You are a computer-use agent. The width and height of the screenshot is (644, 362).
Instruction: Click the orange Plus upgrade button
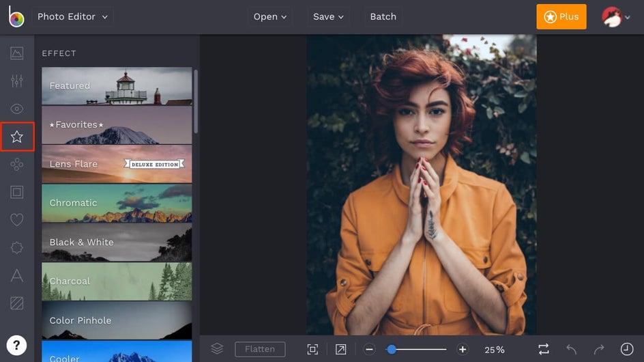coord(561,16)
